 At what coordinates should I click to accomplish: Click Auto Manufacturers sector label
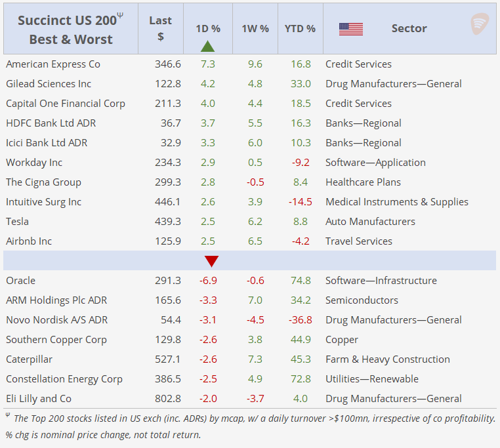[370, 222]
